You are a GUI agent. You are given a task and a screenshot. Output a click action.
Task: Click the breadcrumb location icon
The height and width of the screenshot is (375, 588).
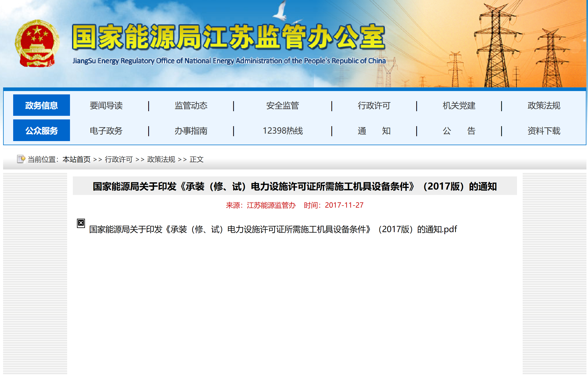point(21,159)
